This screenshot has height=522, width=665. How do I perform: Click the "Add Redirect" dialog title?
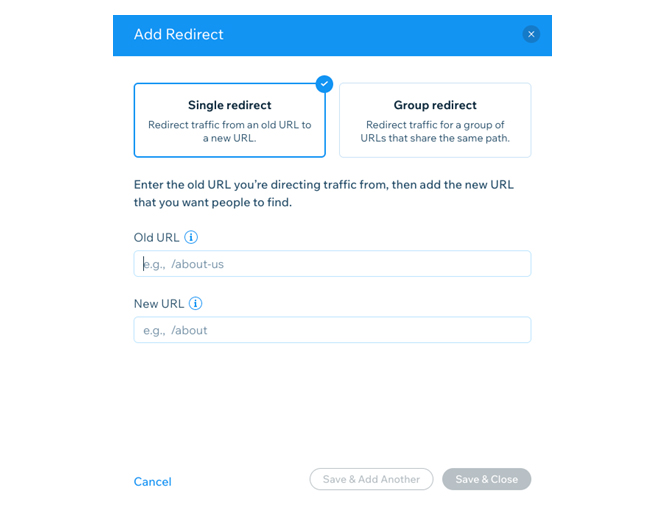pyautogui.click(x=179, y=34)
